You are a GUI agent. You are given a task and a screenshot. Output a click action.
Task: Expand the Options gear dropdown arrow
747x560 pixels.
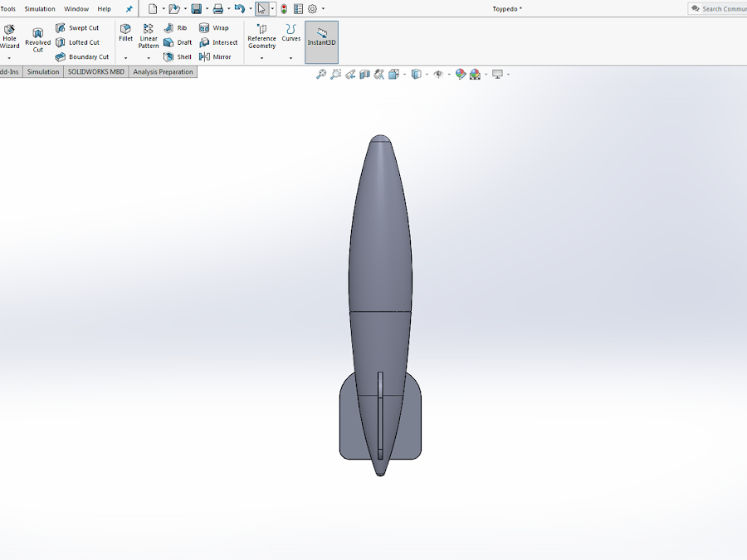coord(323,8)
